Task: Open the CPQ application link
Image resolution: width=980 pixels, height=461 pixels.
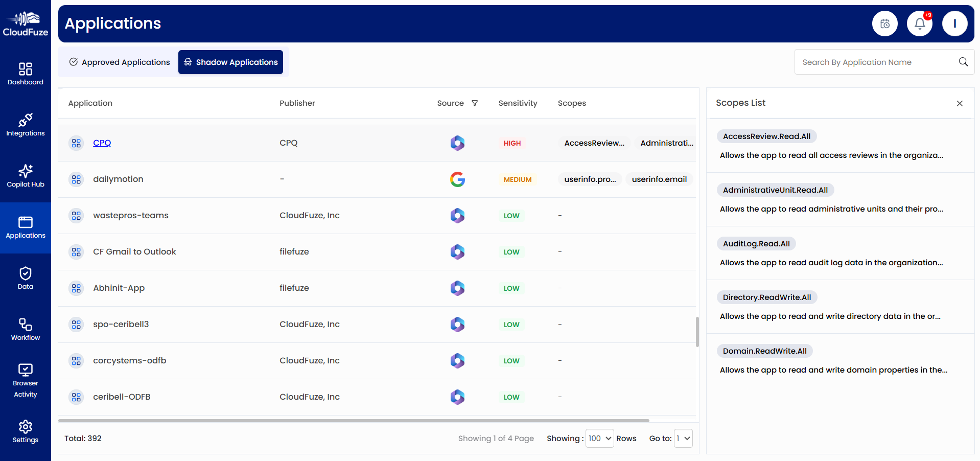Action: (102, 143)
